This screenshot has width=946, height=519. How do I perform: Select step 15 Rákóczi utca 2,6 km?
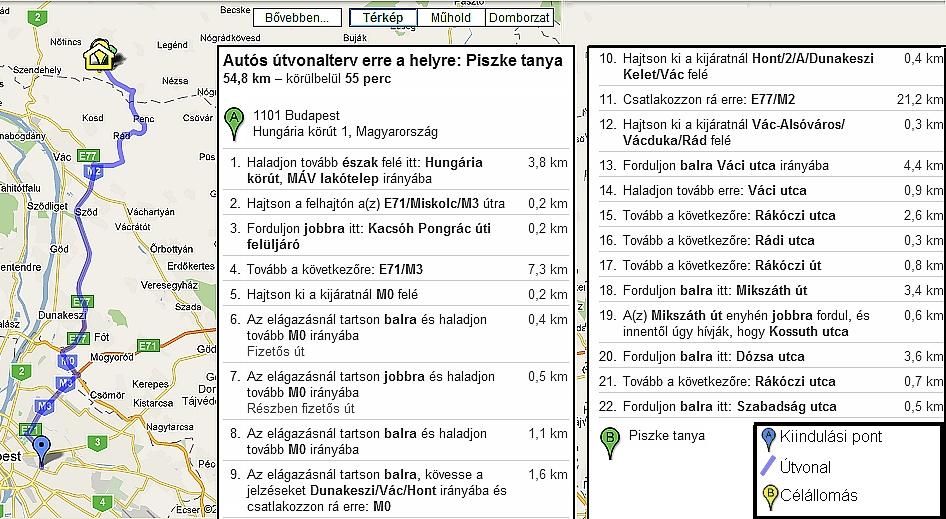click(x=770, y=215)
